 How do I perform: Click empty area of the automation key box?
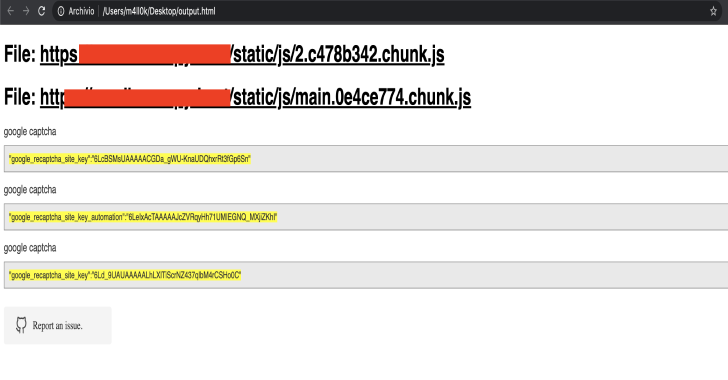(x=501, y=217)
